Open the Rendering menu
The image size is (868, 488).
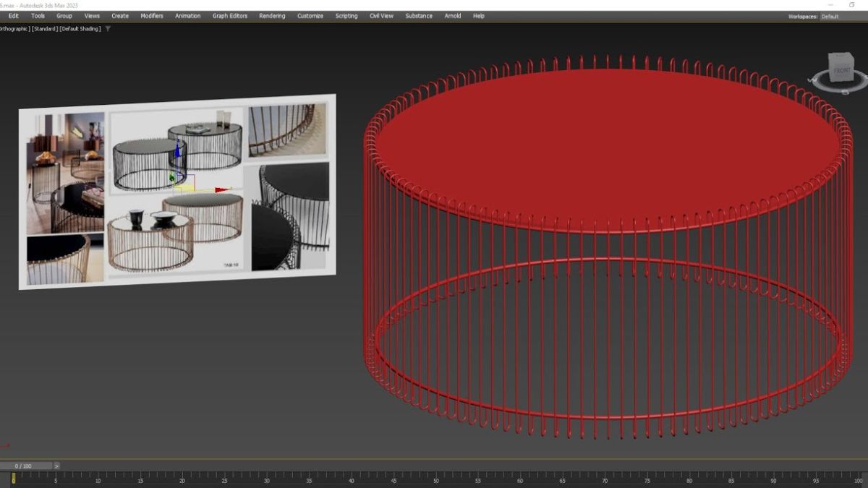coord(271,15)
